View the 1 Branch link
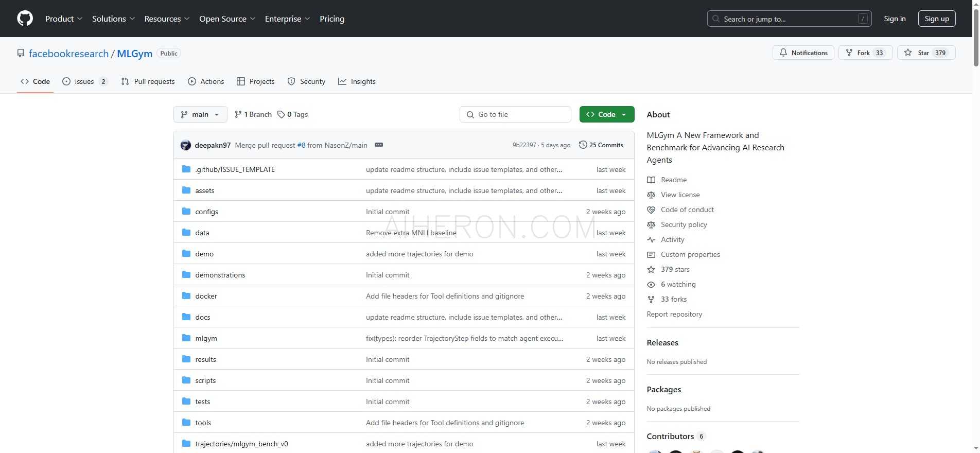The width and height of the screenshot is (980, 453). pos(253,114)
